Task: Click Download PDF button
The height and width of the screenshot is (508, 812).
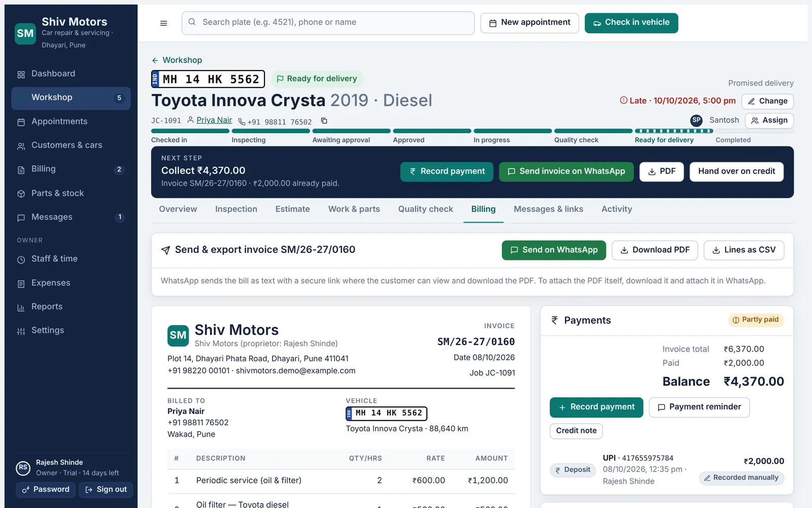Action: coord(655,250)
